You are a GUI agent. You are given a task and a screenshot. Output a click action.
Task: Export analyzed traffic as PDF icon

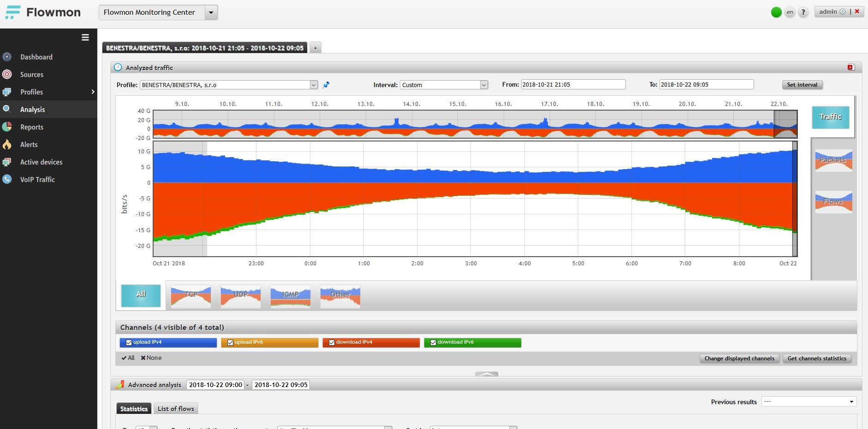tap(851, 67)
